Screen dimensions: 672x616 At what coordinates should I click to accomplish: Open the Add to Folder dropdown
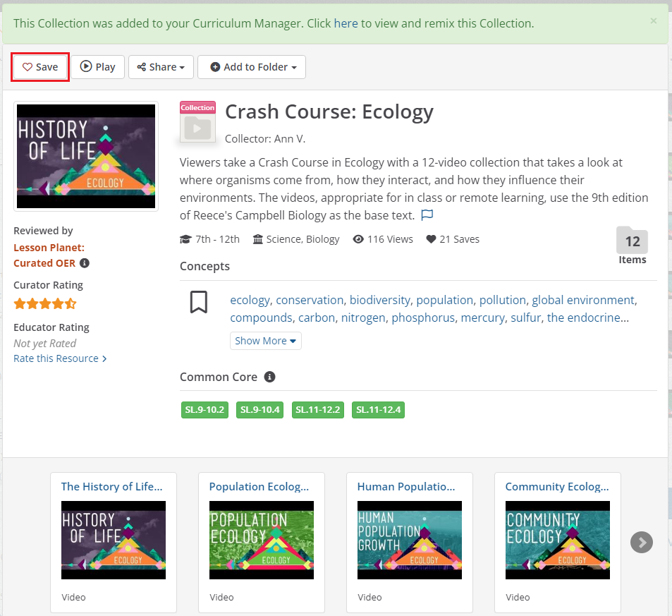click(x=252, y=67)
